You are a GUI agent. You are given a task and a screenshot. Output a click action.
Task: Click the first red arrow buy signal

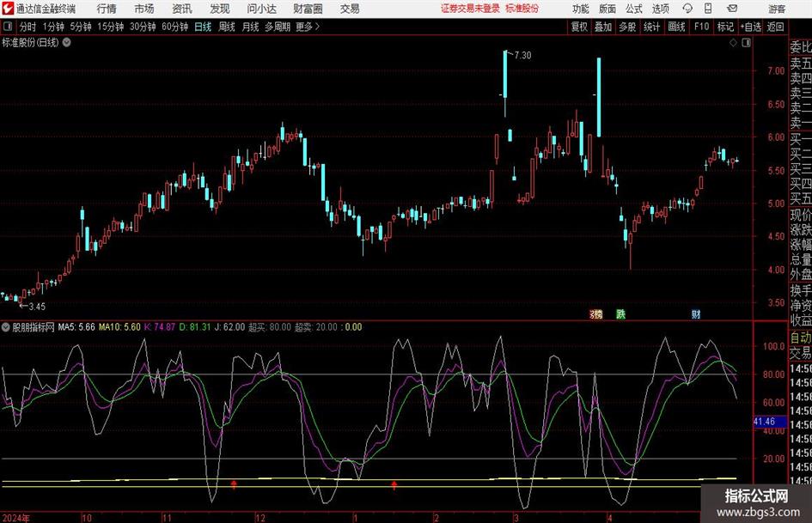[x=234, y=484]
